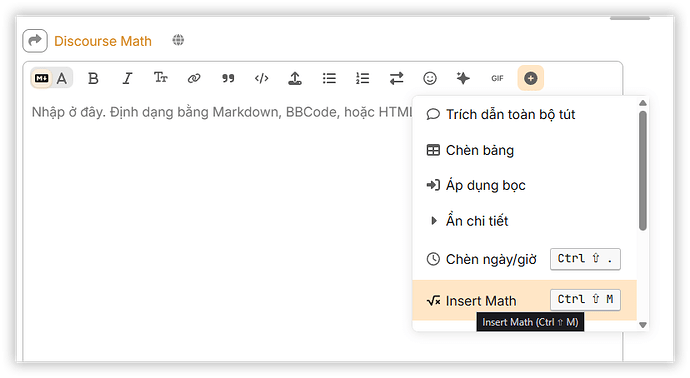Select Trích dẫn toàn bộ tút
The width and height of the screenshot is (690, 378).
click(525, 114)
